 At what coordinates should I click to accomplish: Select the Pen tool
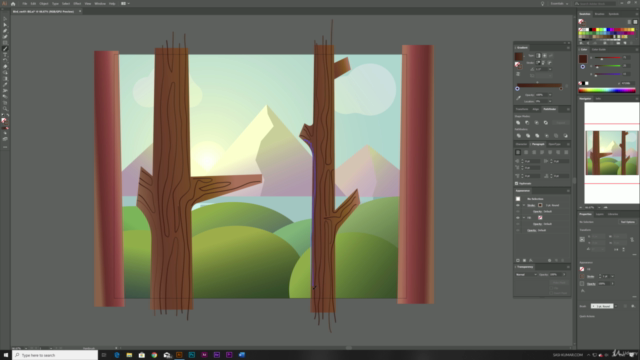[x=5, y=31]
